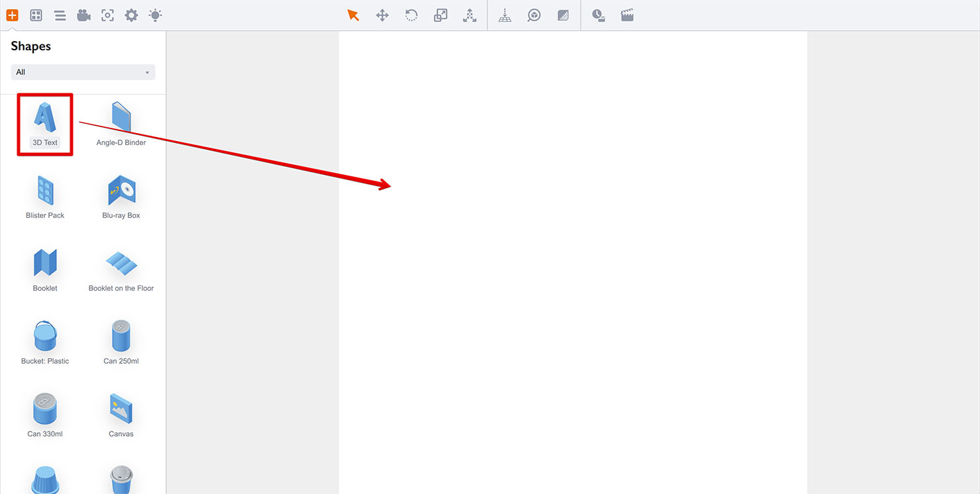
Task: Select the Distribute tool
Action: pyautogui.click(x=469, y=15)
